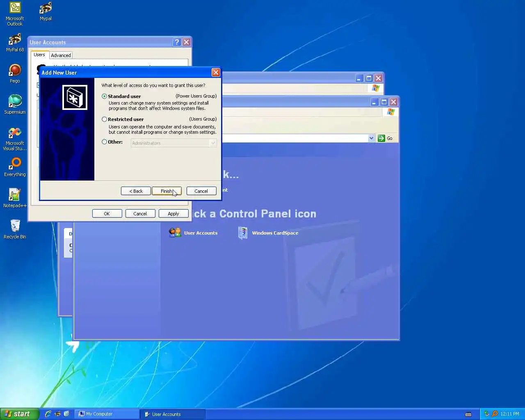Switch to the Users tab

(x=39, y=55)
